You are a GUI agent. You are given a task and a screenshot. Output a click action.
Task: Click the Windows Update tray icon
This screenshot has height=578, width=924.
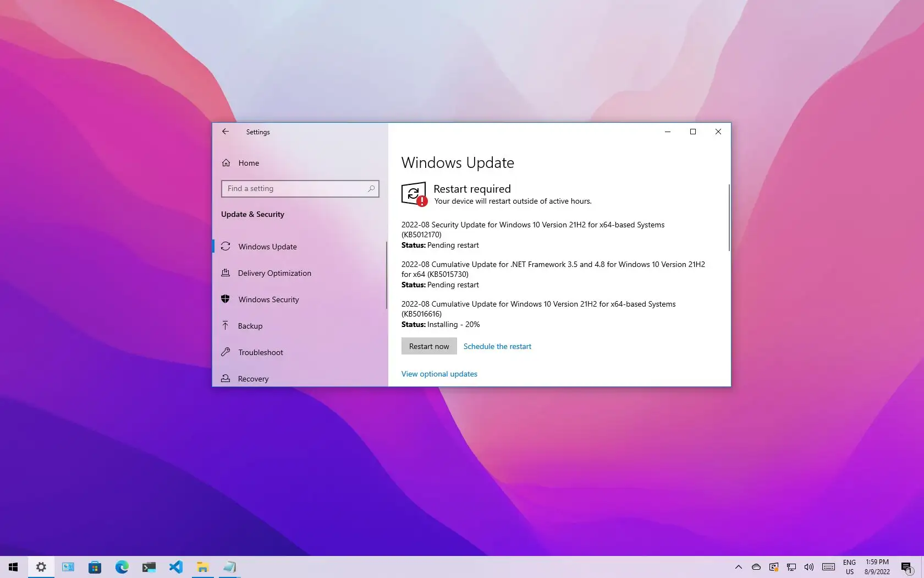774,567
